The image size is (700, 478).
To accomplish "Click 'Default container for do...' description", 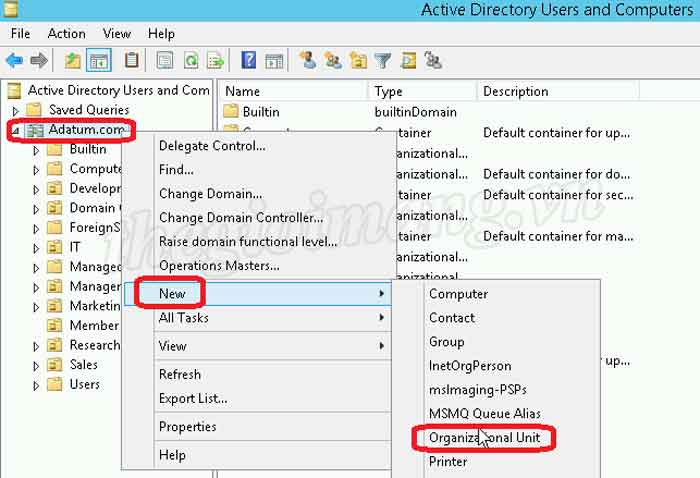I will coord(557,174).
